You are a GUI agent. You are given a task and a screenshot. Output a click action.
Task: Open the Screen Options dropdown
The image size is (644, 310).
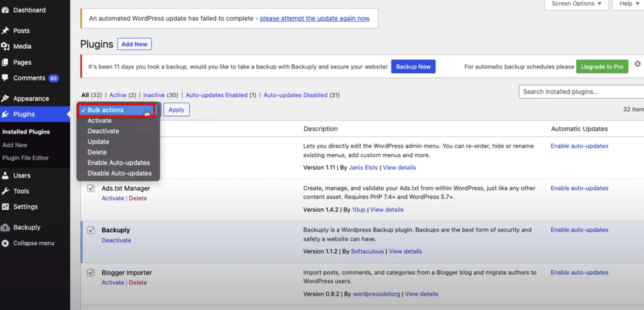pos(576,4)
